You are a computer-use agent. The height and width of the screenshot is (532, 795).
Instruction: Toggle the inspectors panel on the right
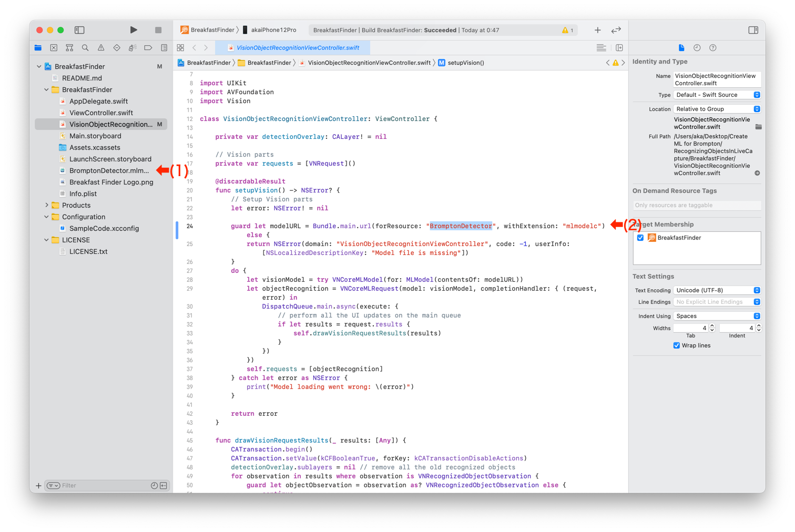coord(753,30)
